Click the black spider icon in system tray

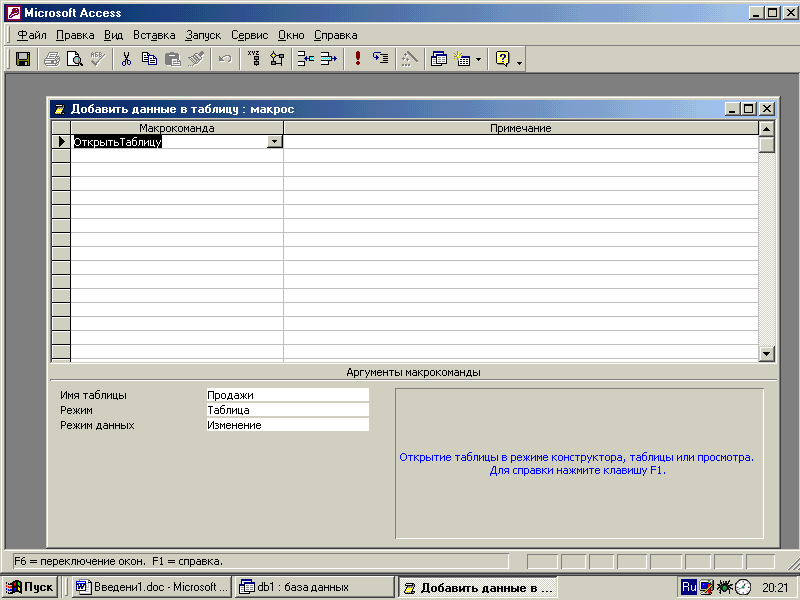(x=724, y=587)
